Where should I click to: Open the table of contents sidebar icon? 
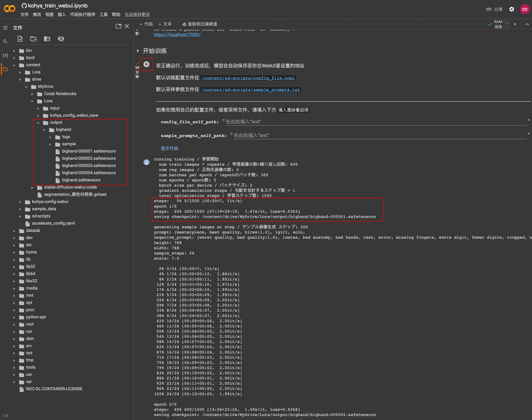coord(5,28)
